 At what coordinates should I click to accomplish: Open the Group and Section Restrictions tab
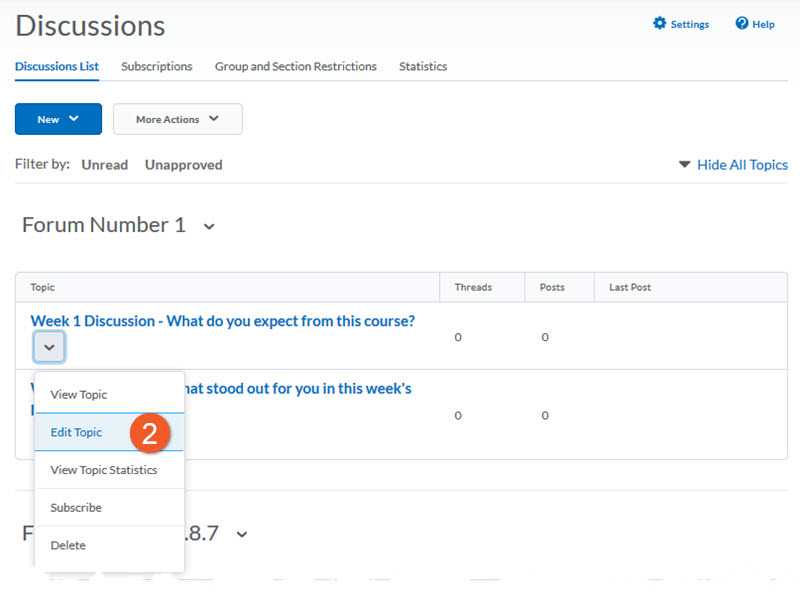pos(295,67)
